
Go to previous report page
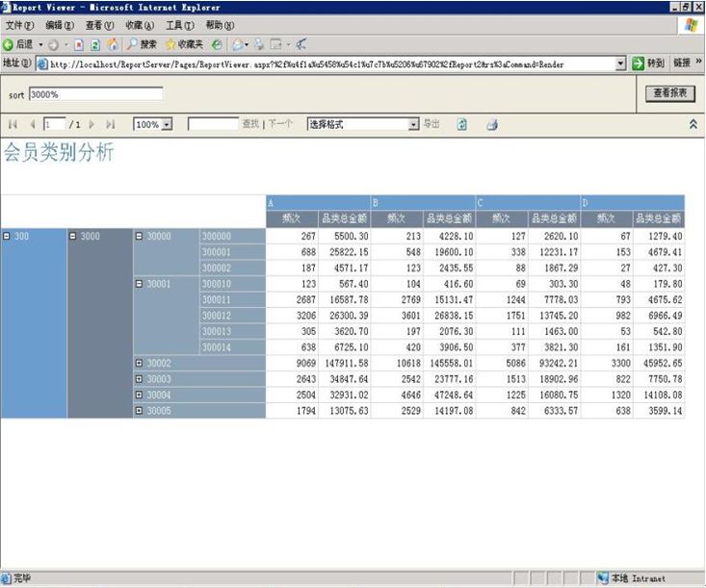click(x=32, y=124)
